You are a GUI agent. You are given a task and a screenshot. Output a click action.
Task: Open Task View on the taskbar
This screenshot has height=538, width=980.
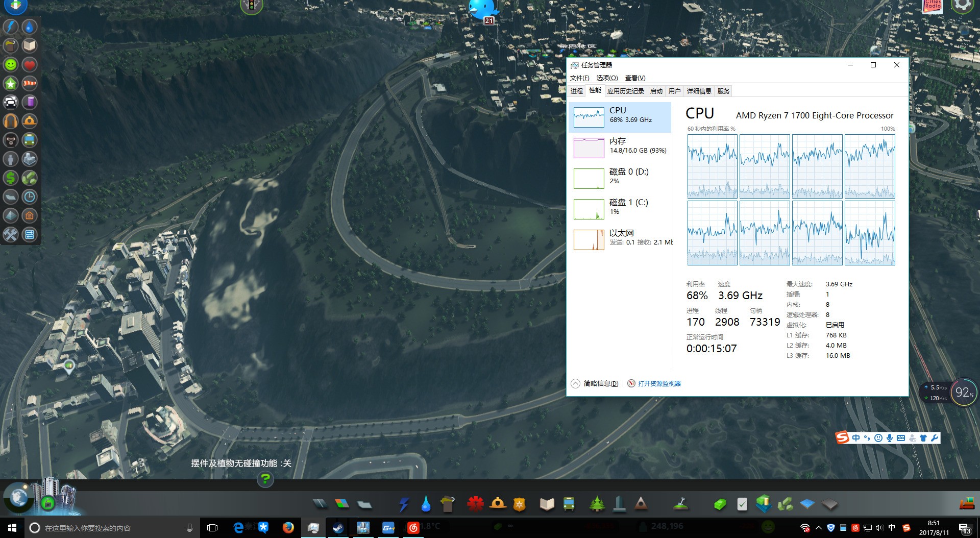click(212, 527)
